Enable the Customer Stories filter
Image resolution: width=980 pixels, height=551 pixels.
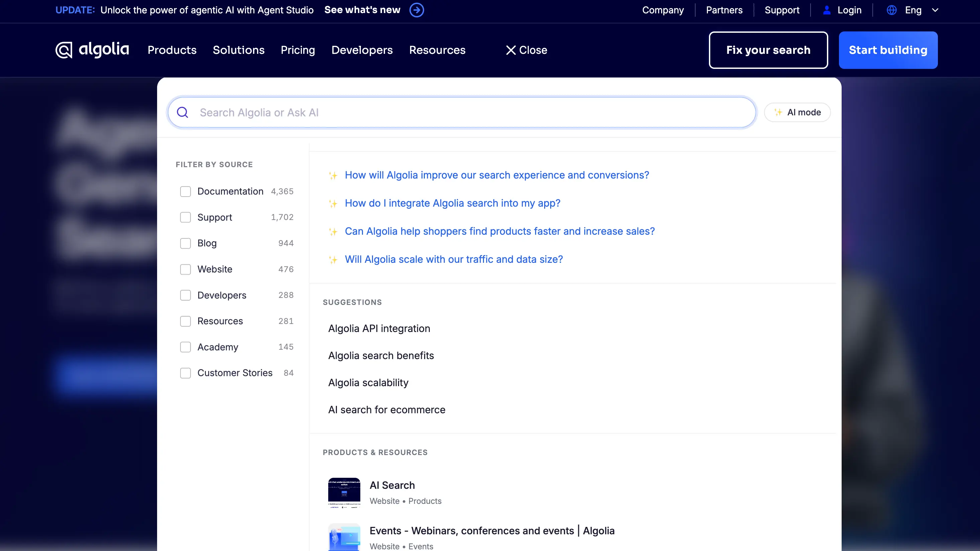tap(185, 373)
